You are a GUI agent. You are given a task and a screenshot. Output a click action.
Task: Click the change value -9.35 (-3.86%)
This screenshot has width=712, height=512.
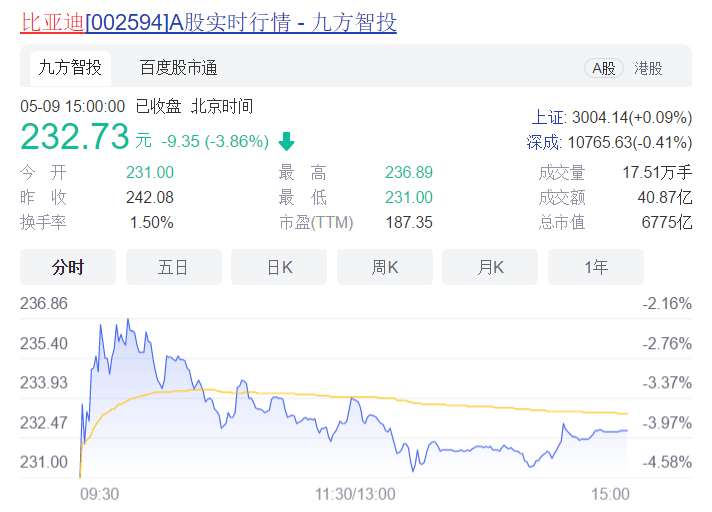point(215,141)
